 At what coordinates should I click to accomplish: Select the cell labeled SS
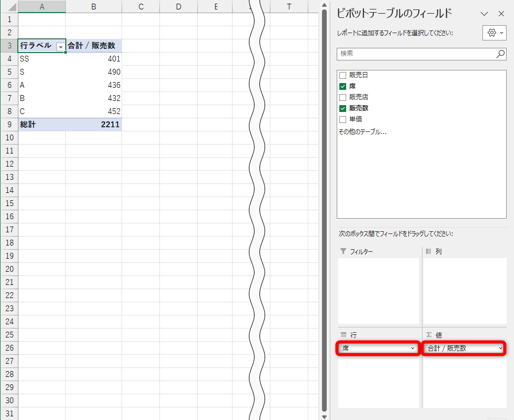42,59
